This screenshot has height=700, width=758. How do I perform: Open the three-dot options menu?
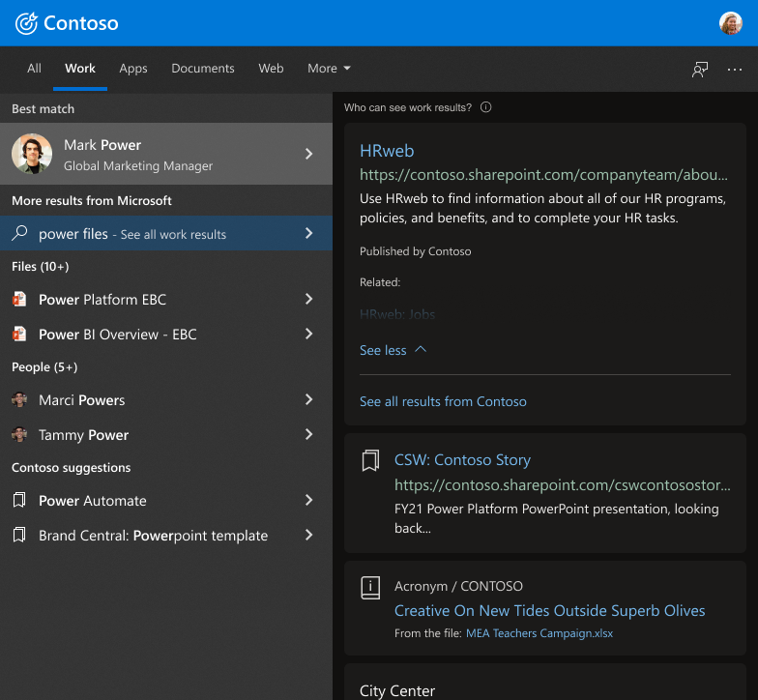pyautogui.click(x=735, y=70)
